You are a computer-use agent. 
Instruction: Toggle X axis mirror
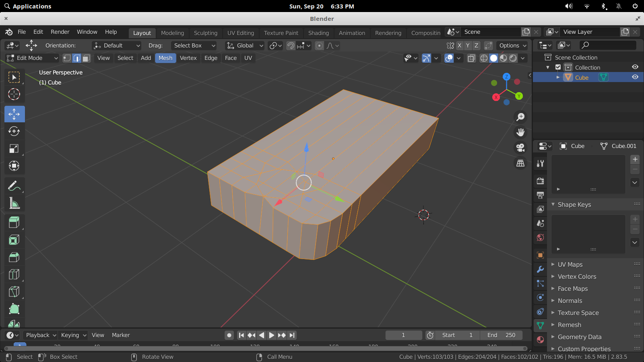459,45
